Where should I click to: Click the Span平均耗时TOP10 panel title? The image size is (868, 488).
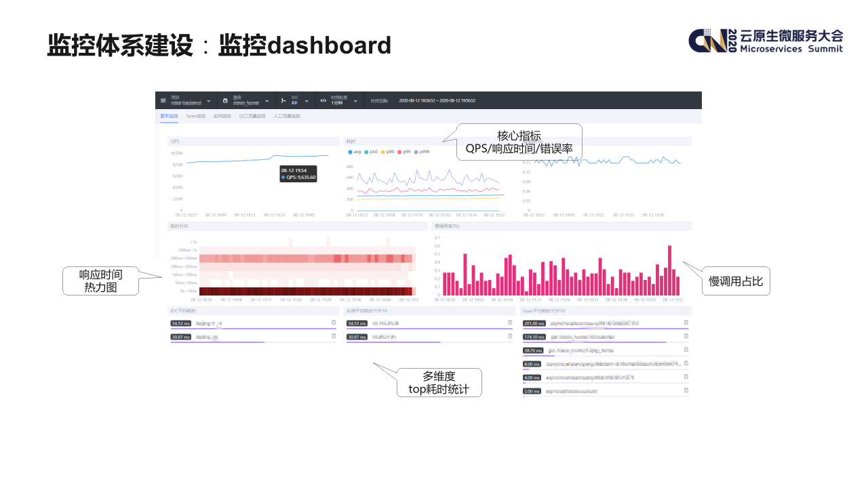click(544, 310)
